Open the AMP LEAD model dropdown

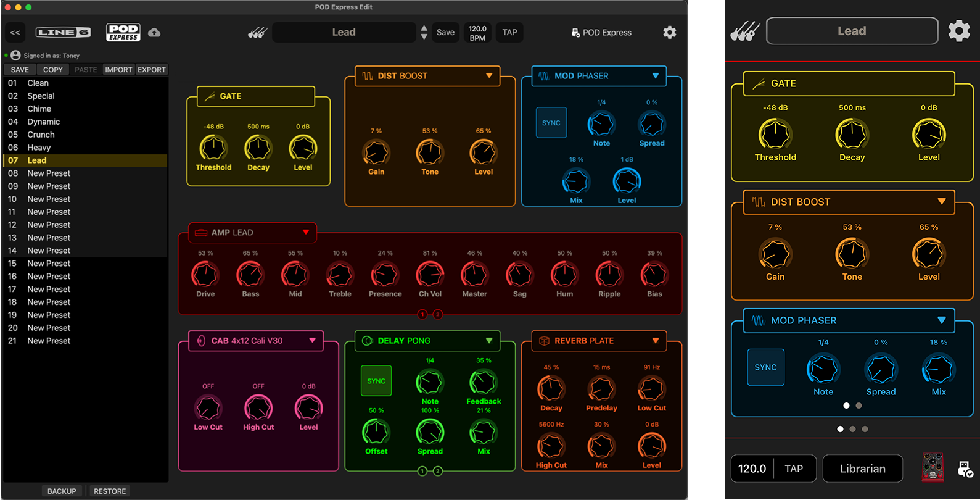coord(306,233)
